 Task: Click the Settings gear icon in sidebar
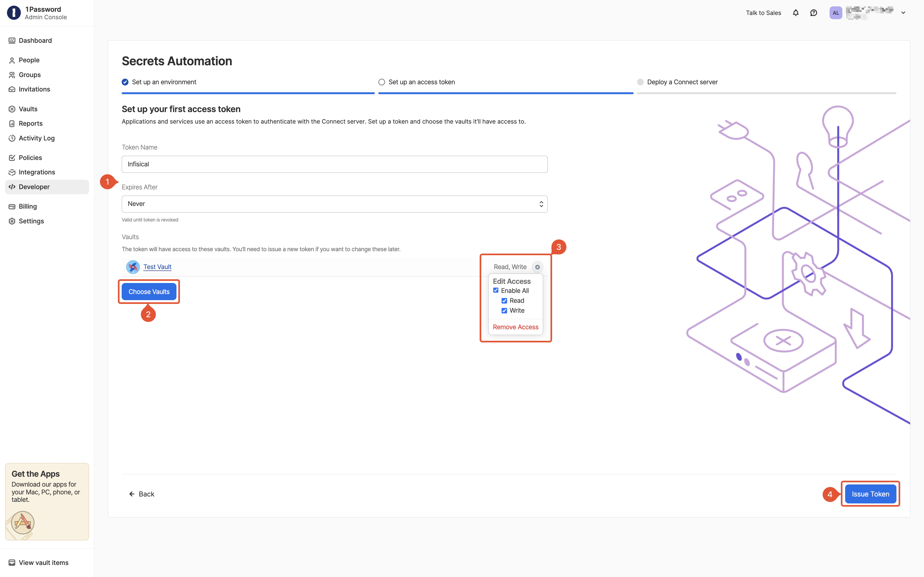tap(12, 221)
